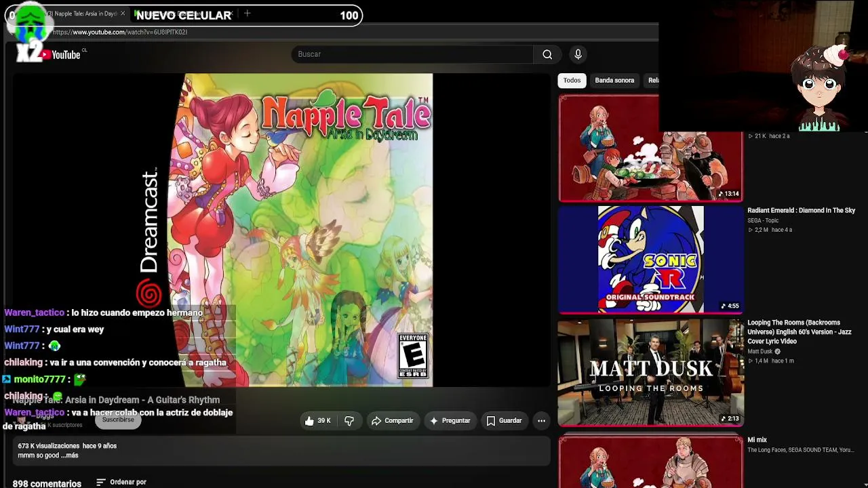Open the Mi mix title link

click(757, 440)
